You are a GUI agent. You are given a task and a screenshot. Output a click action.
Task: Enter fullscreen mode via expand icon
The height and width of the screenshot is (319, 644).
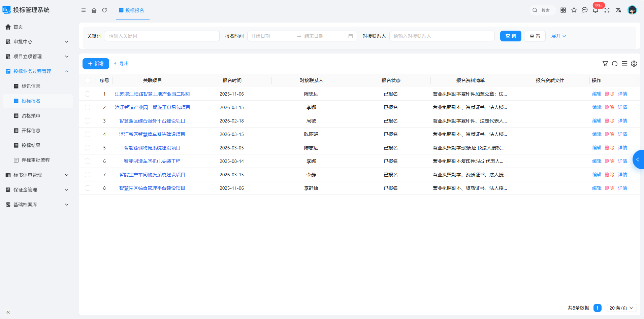[607, 10]
